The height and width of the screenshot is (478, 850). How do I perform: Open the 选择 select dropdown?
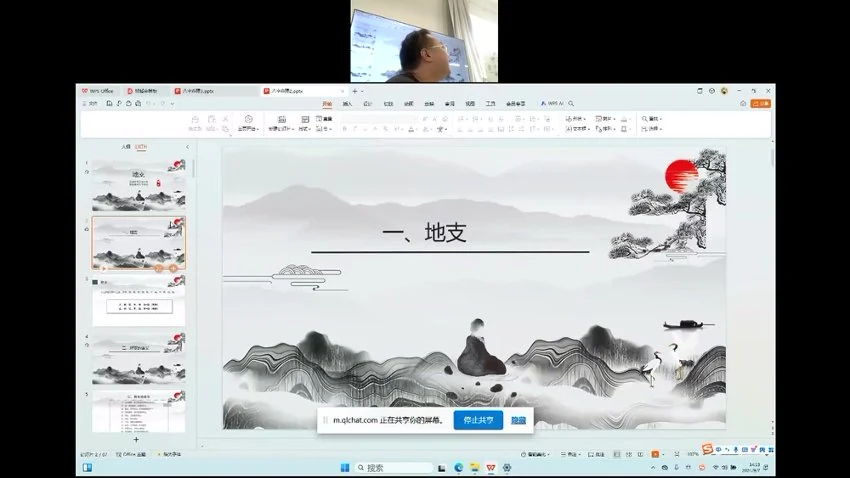point(652,129)
